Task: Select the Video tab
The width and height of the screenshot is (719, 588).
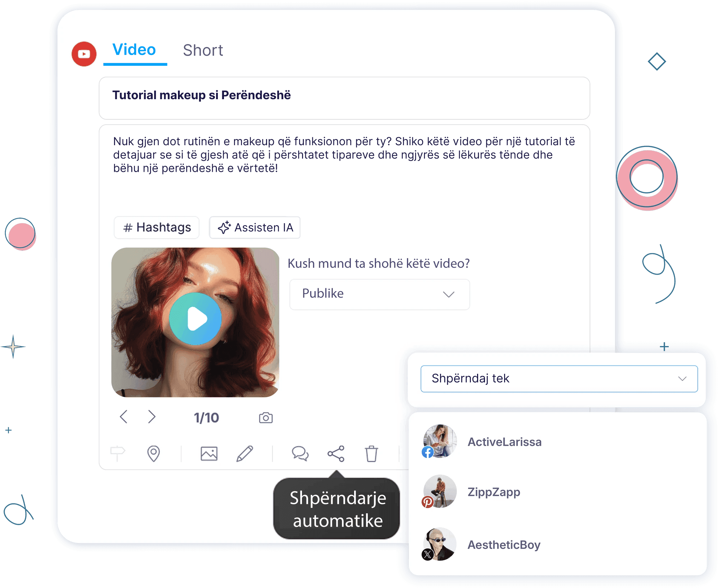Action: tap(134, 50)
